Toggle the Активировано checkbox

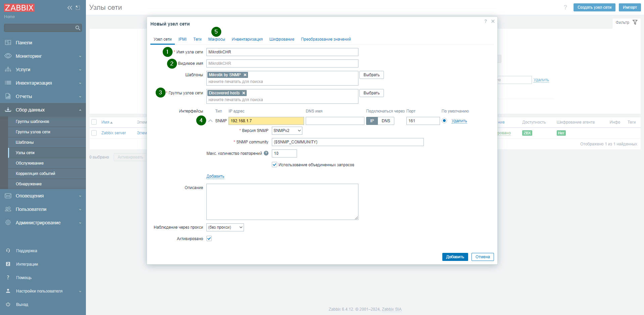209,238
